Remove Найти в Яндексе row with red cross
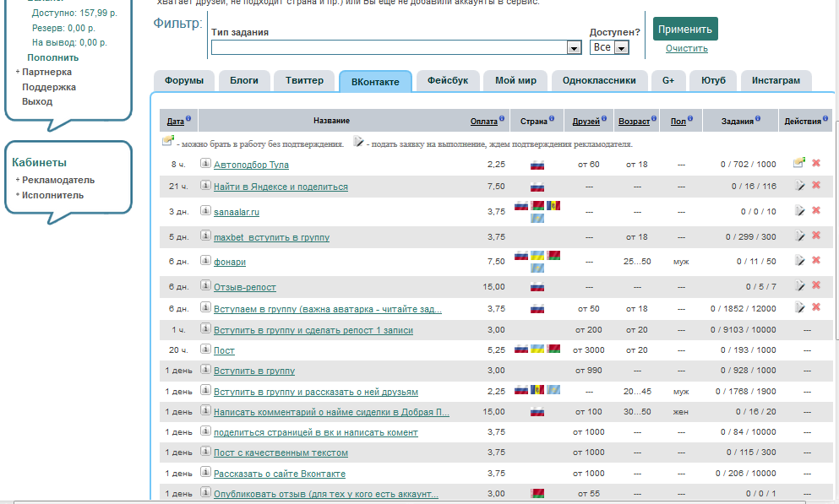 pos(816,185)
